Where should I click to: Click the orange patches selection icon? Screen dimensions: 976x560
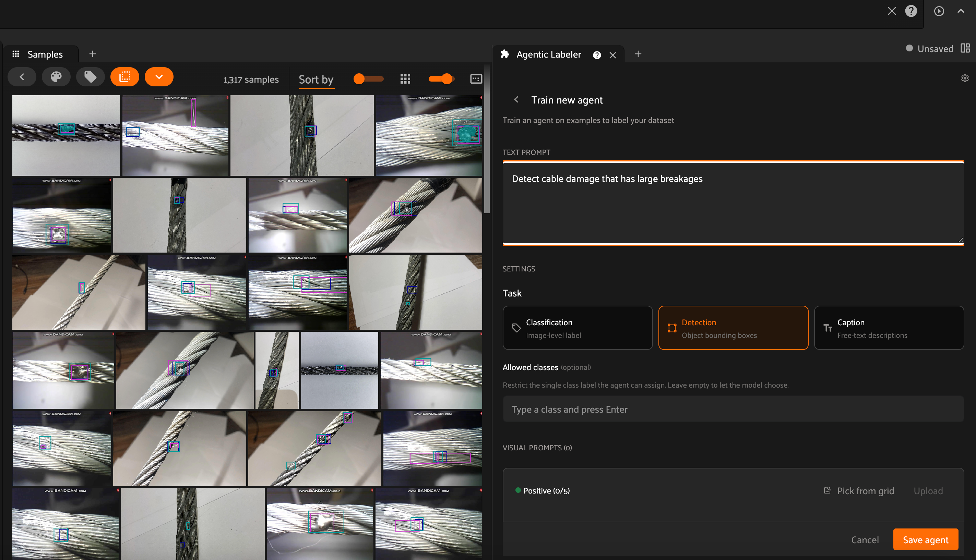click(125, 77)
